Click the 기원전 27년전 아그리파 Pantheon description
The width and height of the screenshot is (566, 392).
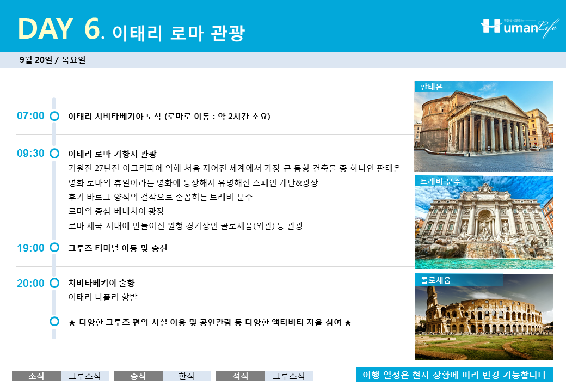pyautogui.click(x=234, y=168)
